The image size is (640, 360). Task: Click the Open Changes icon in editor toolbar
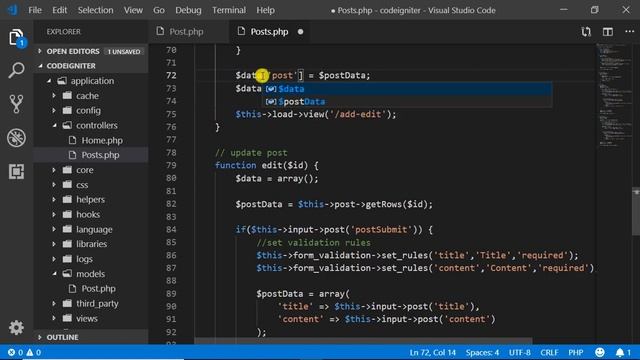click(x=586, y=31)
